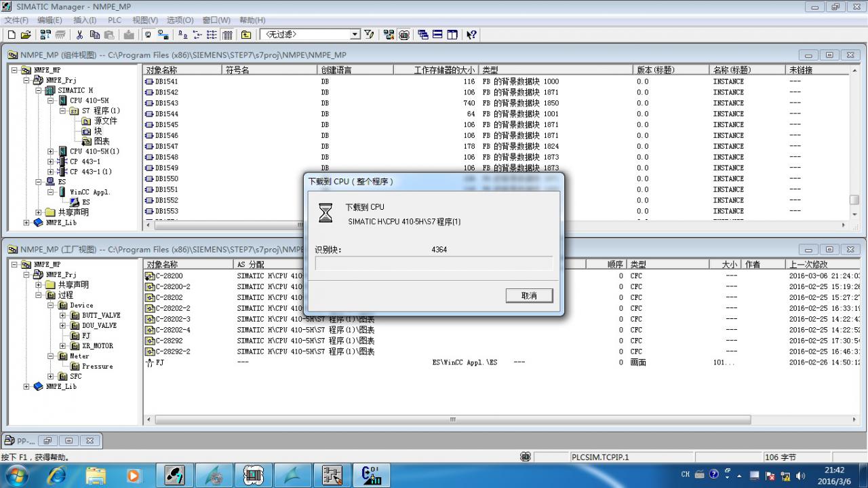Cascade windows using the toolbar icon
This screenshot has width=868, height=488.
423,35
